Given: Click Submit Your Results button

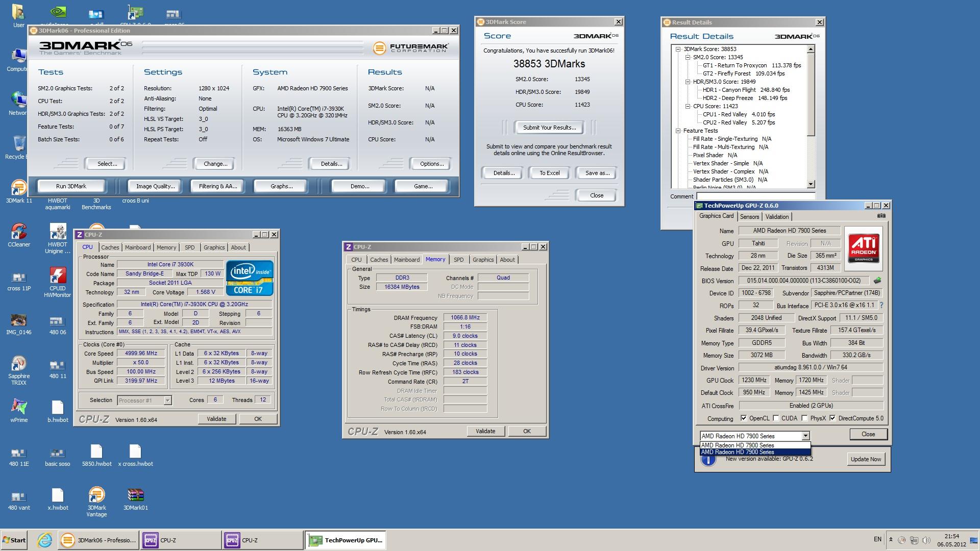Looking at the screenshot, I should click(x=549, y=128).
